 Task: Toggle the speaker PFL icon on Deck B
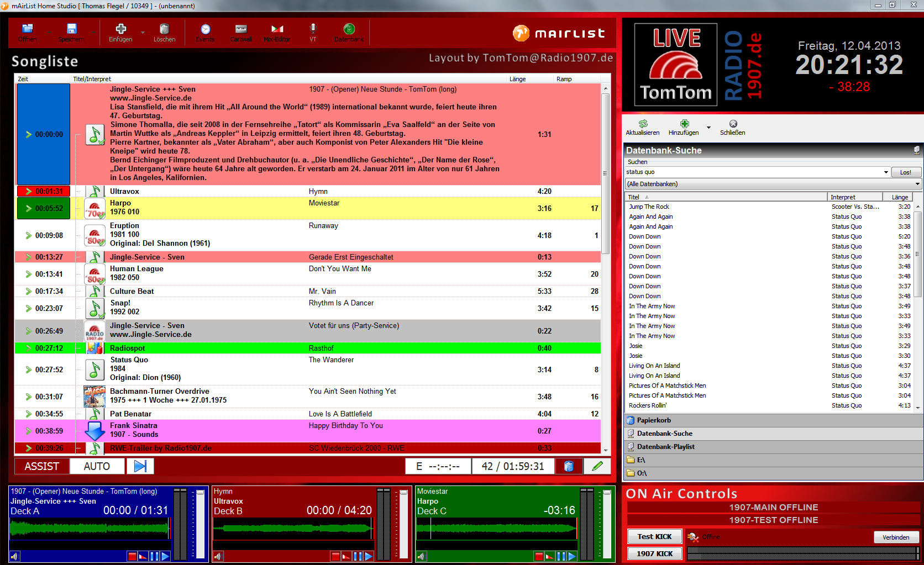[218, 556]
